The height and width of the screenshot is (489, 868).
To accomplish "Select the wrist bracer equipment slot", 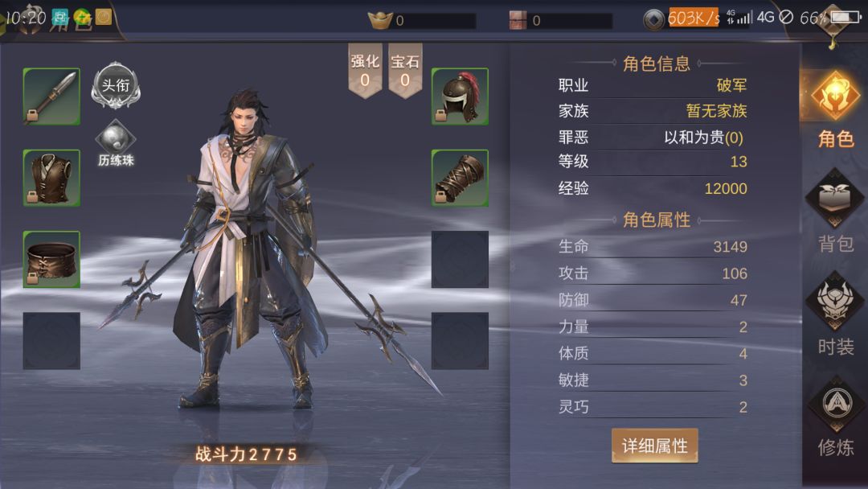I will (460, 178).
